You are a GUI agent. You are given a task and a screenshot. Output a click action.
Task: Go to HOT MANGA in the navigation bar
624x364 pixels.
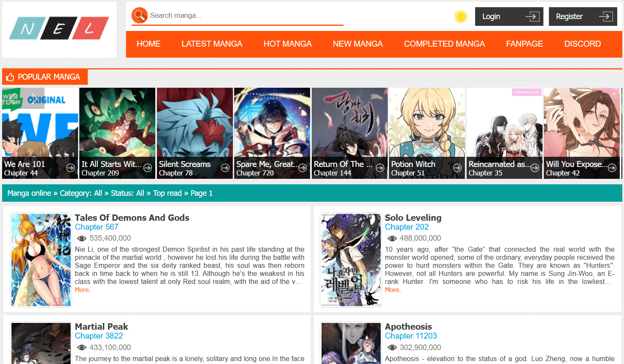pyautogui.click(x=288, y=44)
